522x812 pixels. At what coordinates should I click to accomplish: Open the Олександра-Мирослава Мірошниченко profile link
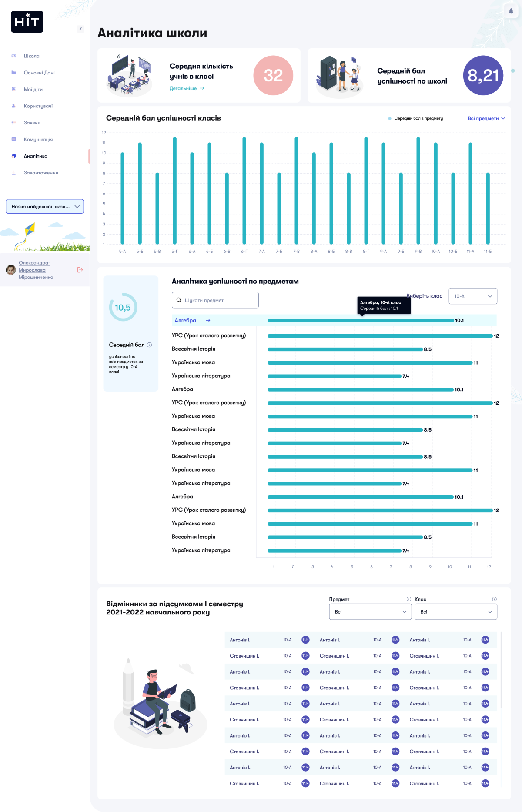coord(36,270)
